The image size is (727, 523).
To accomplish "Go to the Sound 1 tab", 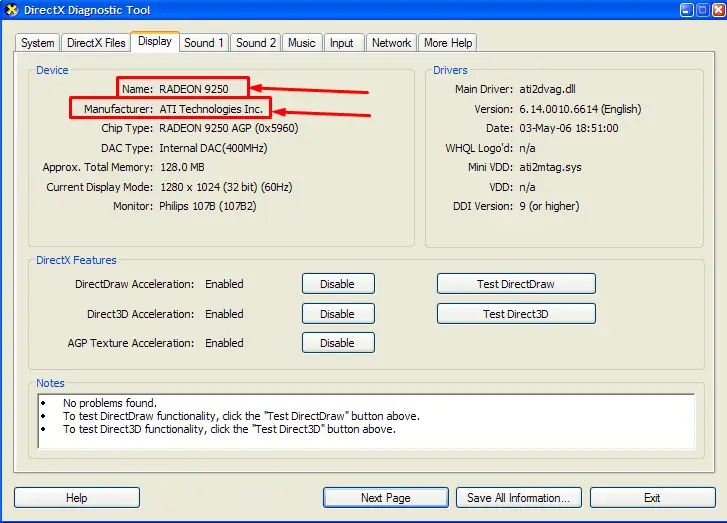I will [x=204, y=43].
